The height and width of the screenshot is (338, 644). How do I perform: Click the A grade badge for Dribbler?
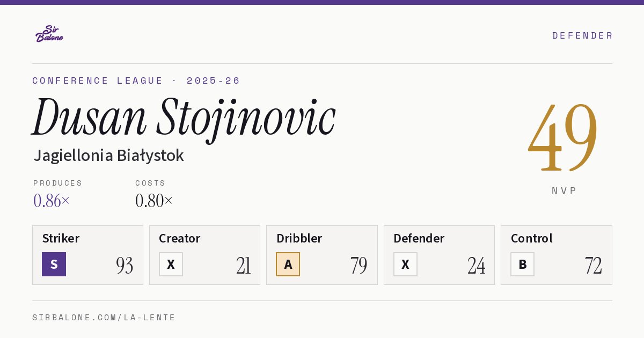288,264
